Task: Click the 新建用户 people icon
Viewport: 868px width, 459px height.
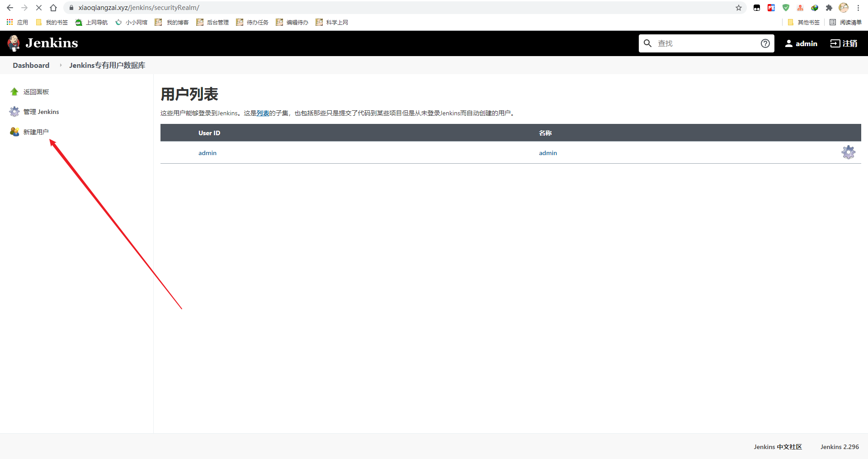Action: [x=14, y=132]
